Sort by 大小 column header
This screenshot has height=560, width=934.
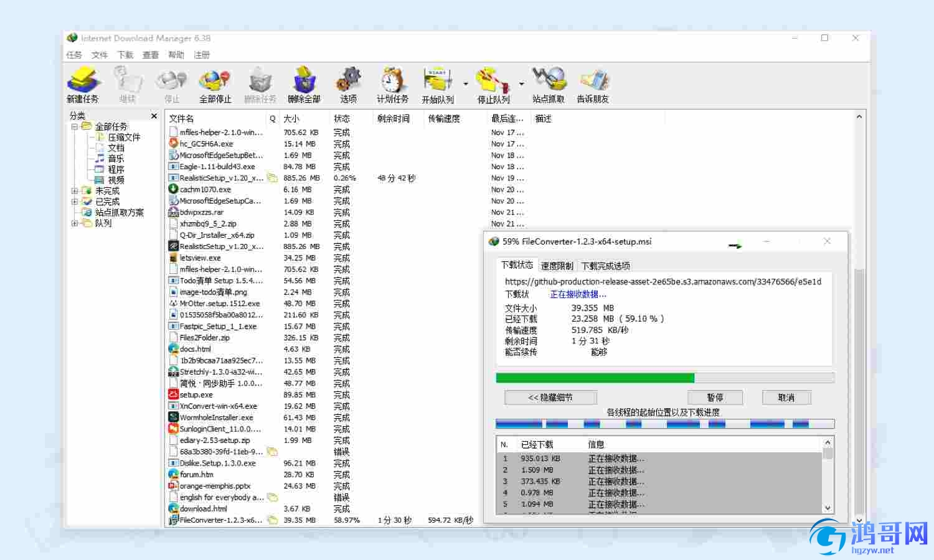304,118
